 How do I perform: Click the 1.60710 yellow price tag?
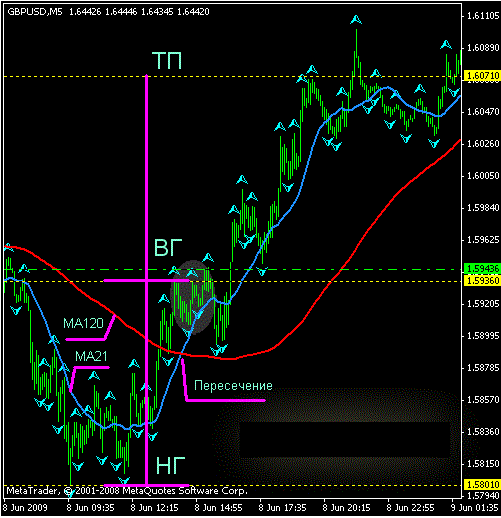(x=482, y=76)
